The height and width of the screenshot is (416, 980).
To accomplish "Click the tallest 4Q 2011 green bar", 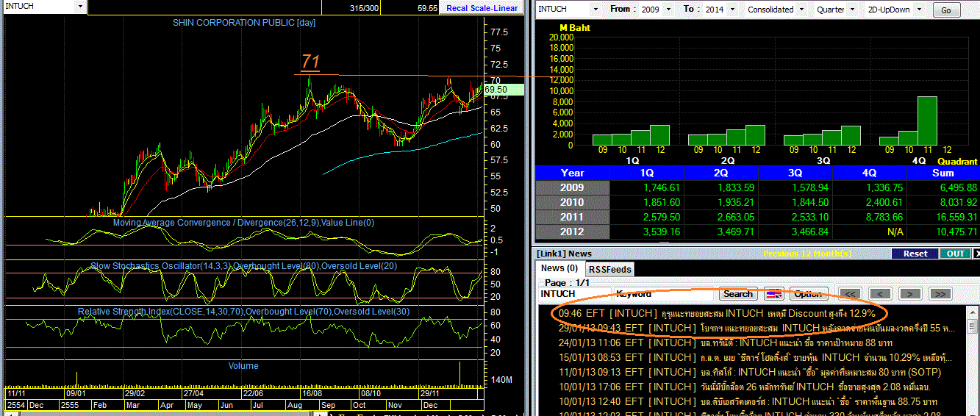I will [926, 121].
